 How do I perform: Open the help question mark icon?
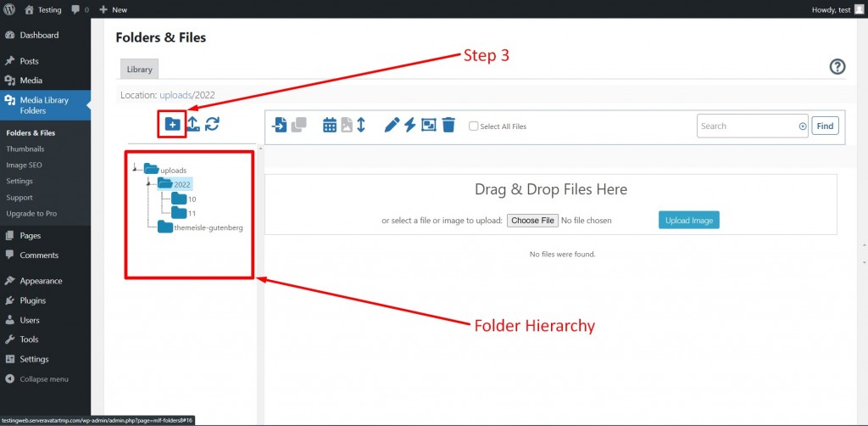837,67
